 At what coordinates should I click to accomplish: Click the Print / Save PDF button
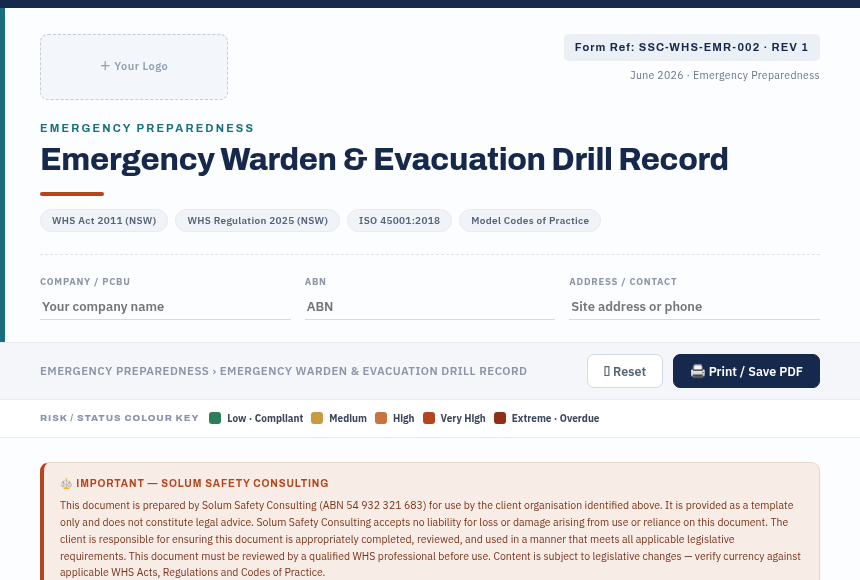pos(746,371)
